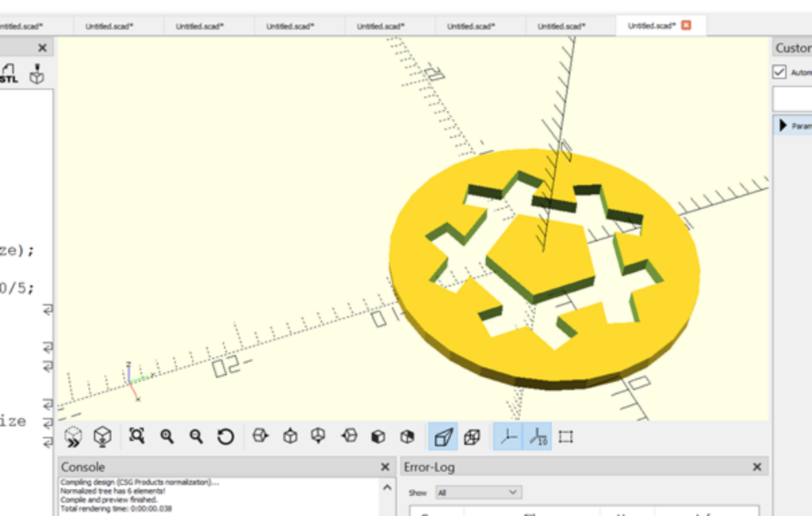
Task: Close the Console panel
Action: point(385,467)
